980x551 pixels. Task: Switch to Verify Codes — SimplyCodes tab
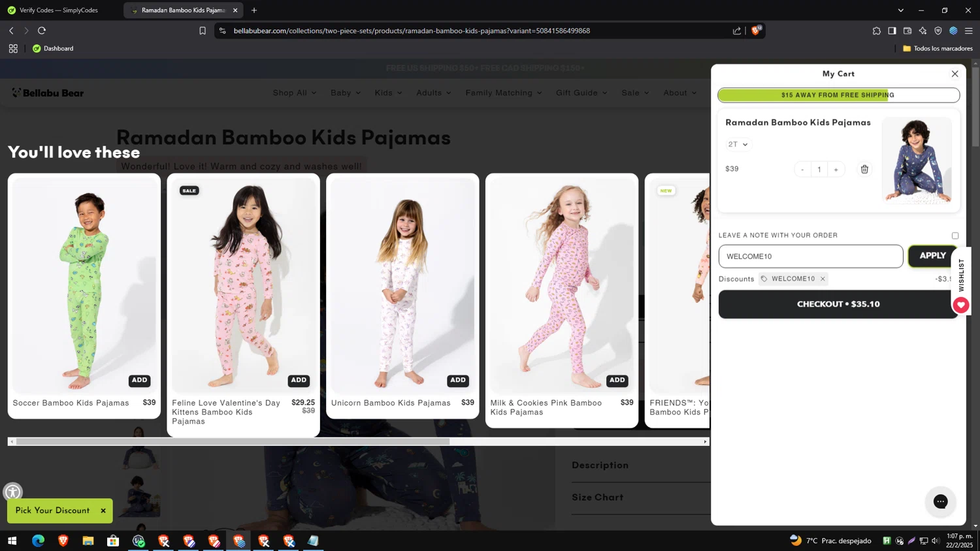[59, 10]
